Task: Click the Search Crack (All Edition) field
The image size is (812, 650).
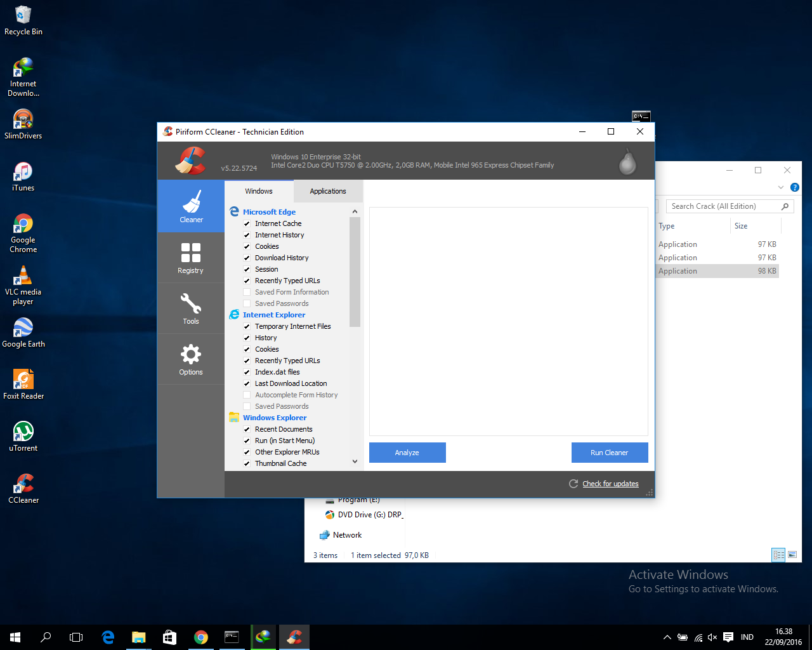Action: 730,206
